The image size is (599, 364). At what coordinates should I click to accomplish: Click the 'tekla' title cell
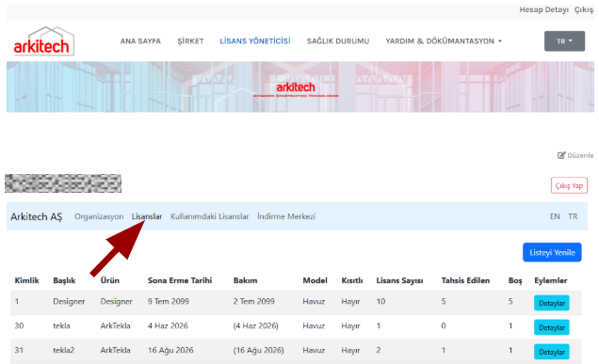click(61, 325)
